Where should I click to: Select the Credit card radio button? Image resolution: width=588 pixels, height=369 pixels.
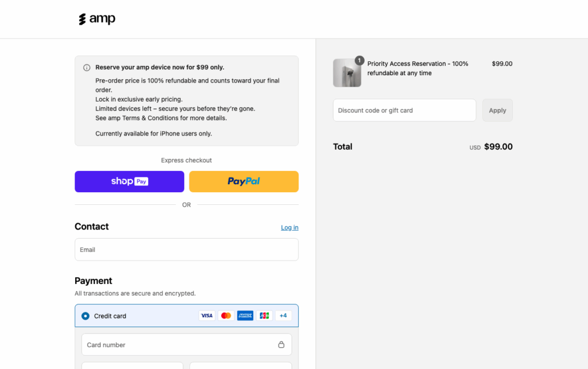coord(86,316)
